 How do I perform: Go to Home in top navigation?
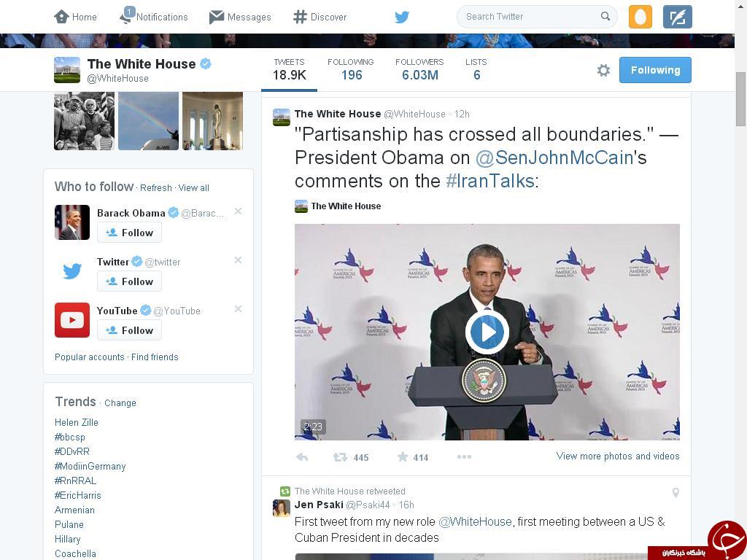pyautogui.click(x=75, y=17)
